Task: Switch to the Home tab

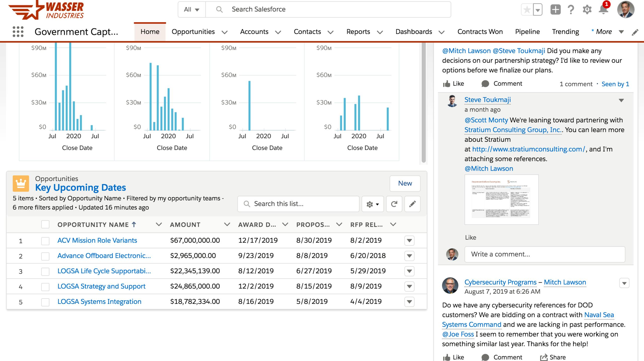Action: tap(150, 32)
